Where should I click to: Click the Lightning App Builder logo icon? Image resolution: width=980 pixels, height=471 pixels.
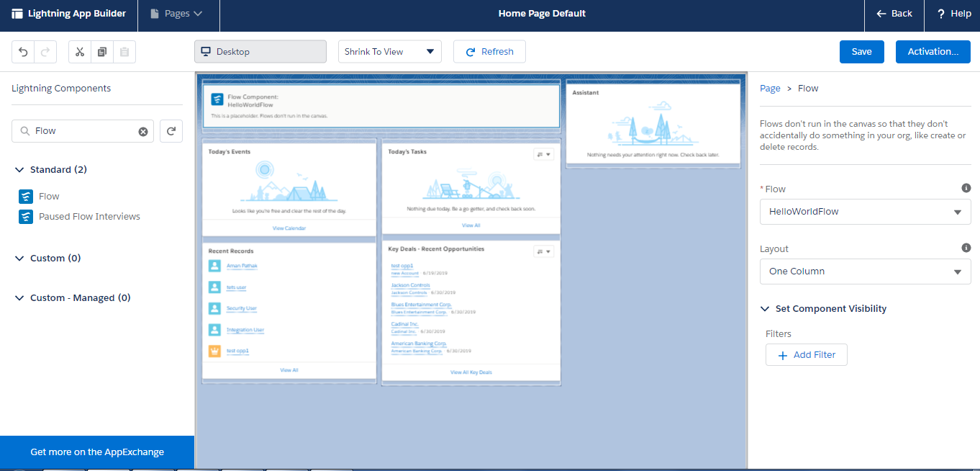coord(17,14)
